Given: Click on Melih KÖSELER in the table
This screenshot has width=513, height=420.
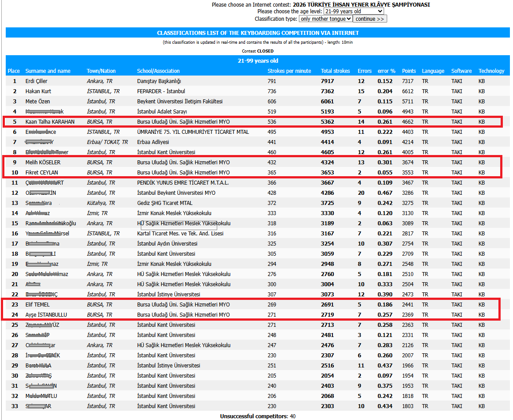Looking at the screenshot, I should (43, 163).
